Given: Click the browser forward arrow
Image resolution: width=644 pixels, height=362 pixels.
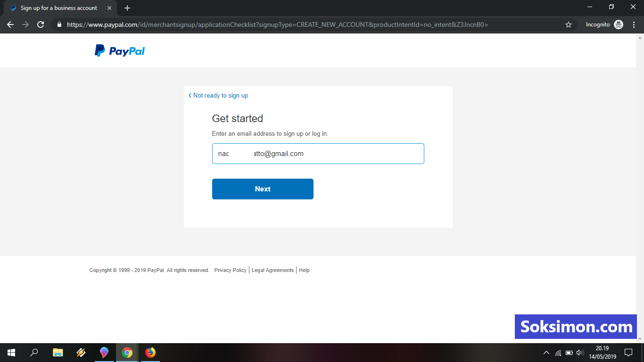Looking at the screenshot, I should point(25,25).
